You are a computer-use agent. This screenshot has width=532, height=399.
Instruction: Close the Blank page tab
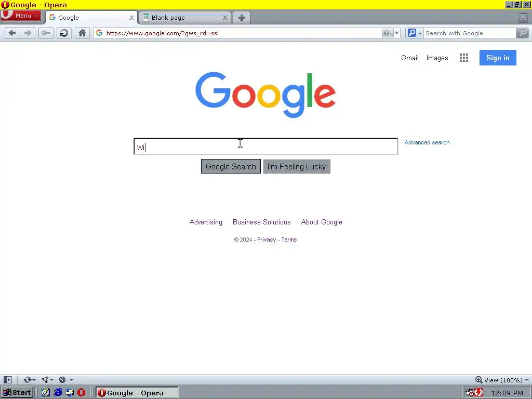coord(225,18)
